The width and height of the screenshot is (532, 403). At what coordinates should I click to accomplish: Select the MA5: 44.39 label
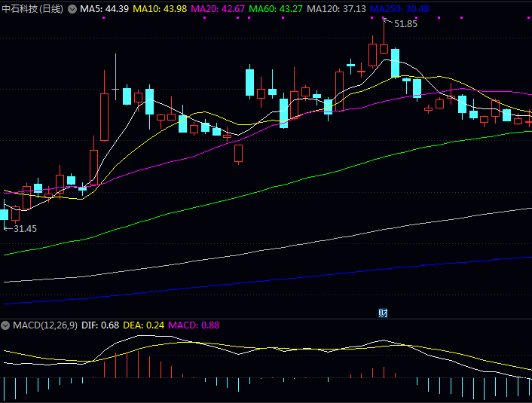tap(104, 9)
